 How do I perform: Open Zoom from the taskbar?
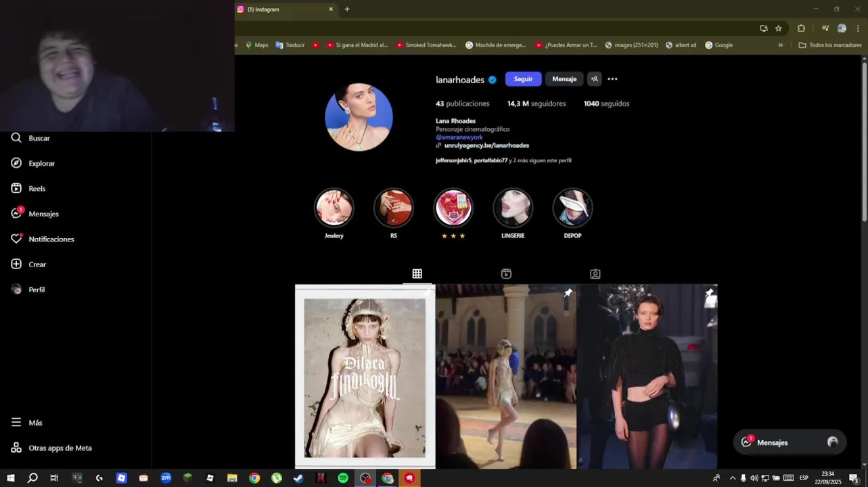[x=166, y=478]
